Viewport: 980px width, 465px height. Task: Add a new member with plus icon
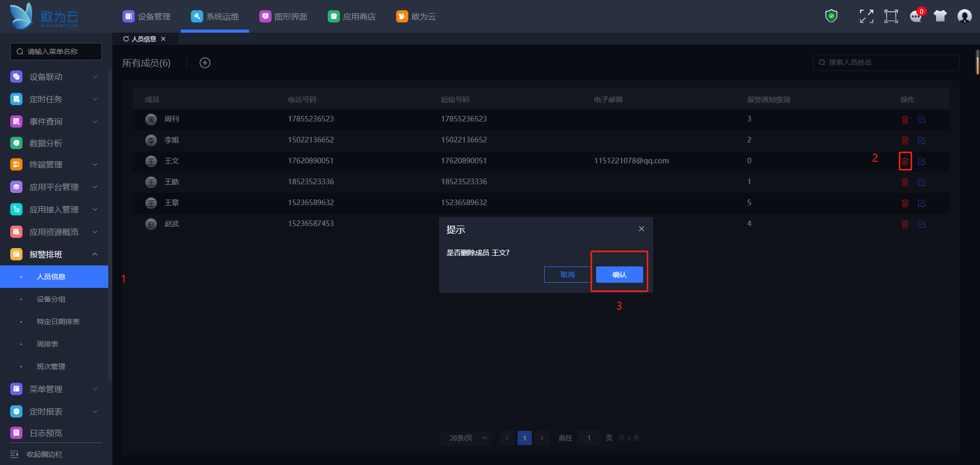point(205,63)
